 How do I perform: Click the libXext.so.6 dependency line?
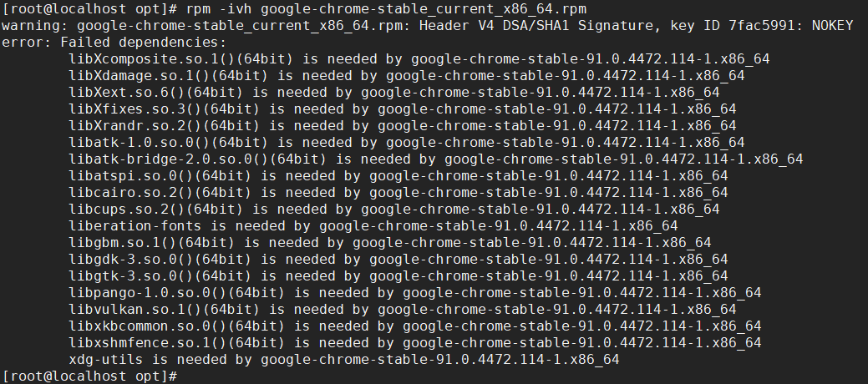point(394,93)
